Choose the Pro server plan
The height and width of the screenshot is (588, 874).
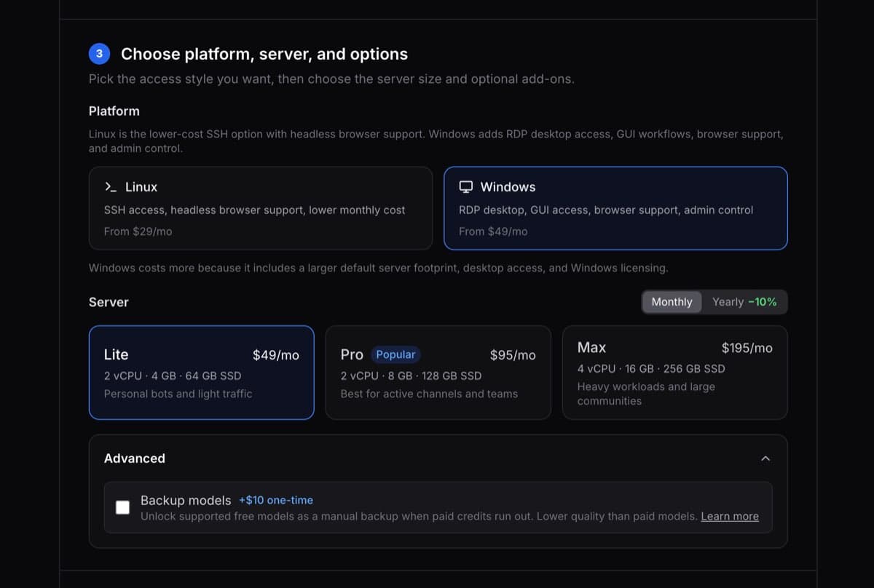pos(438,373)
